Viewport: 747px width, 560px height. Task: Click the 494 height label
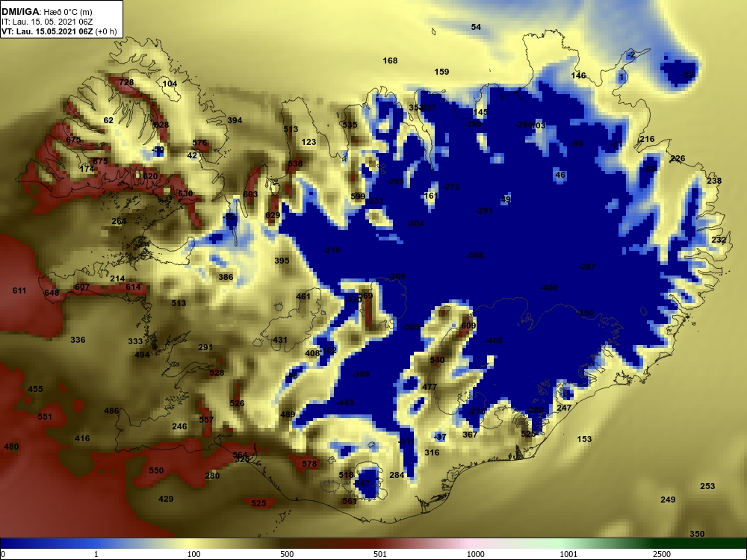click(142, 354)
